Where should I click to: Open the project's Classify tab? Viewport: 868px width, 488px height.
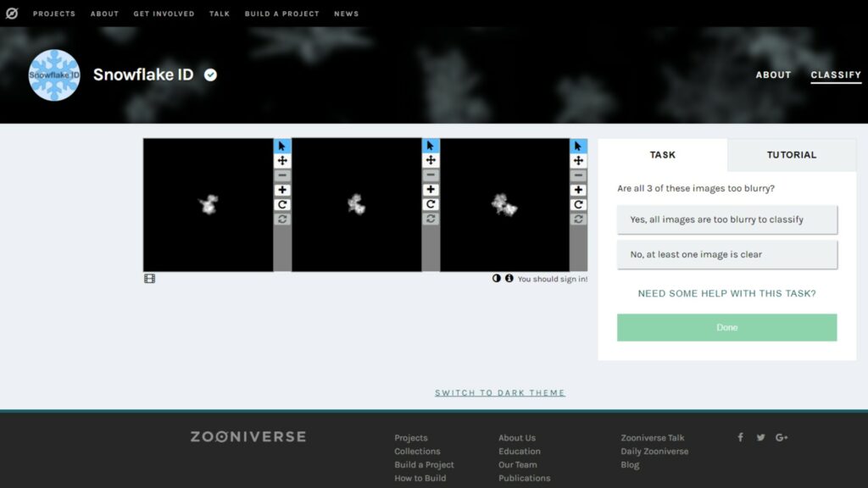tap(836, 75)
